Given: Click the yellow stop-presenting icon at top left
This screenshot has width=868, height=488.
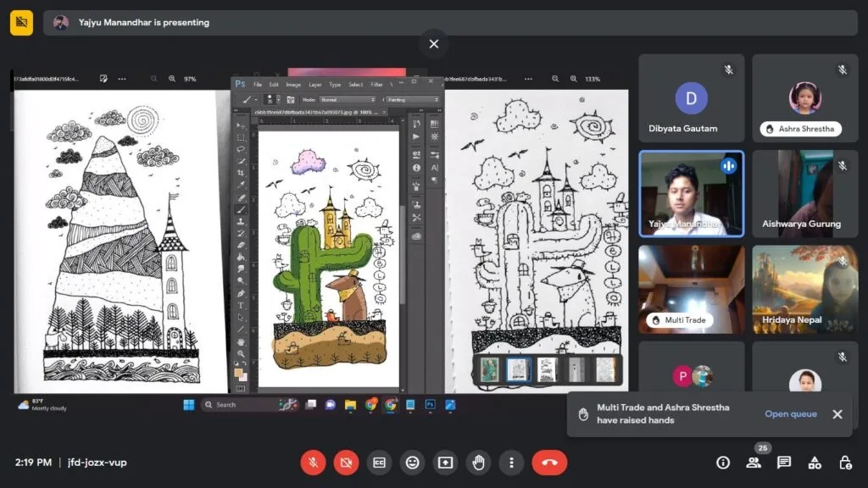Looking at the screenshot, I should click(21, 23).
